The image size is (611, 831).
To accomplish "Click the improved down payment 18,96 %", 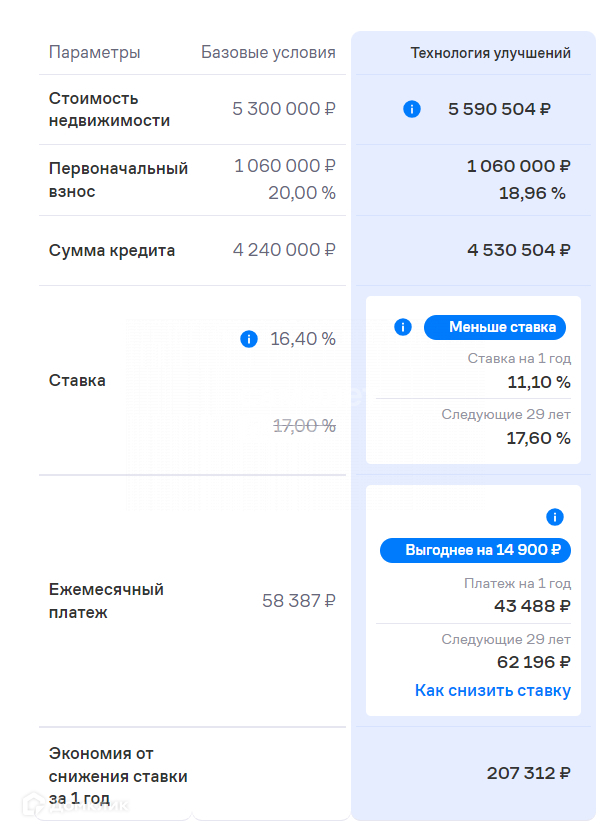I will (x=532, y=193).
